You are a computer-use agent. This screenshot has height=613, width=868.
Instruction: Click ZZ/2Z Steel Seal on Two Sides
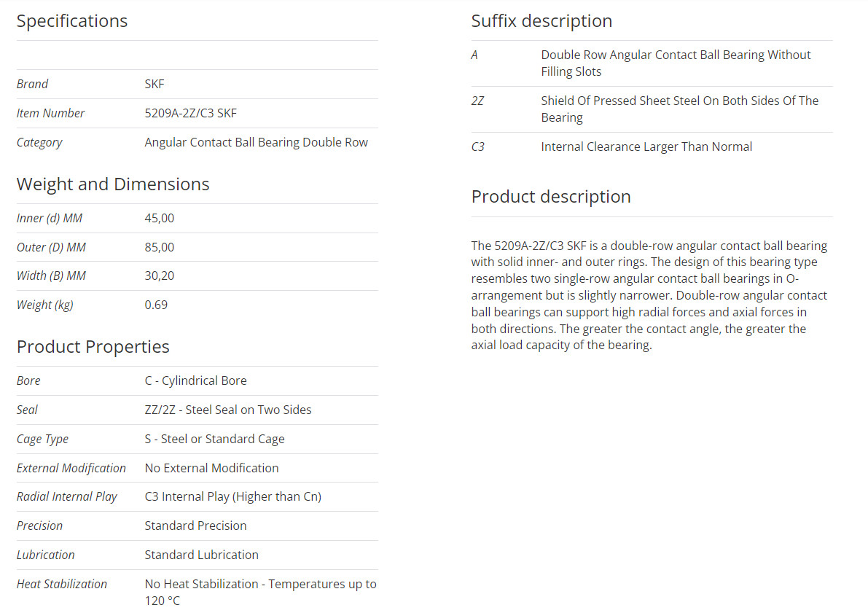pos(228,410)
